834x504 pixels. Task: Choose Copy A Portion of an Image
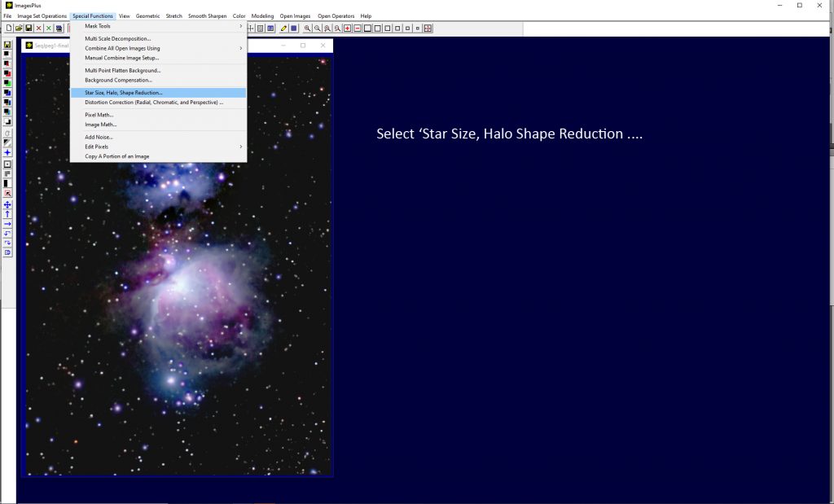click(159, 156)
